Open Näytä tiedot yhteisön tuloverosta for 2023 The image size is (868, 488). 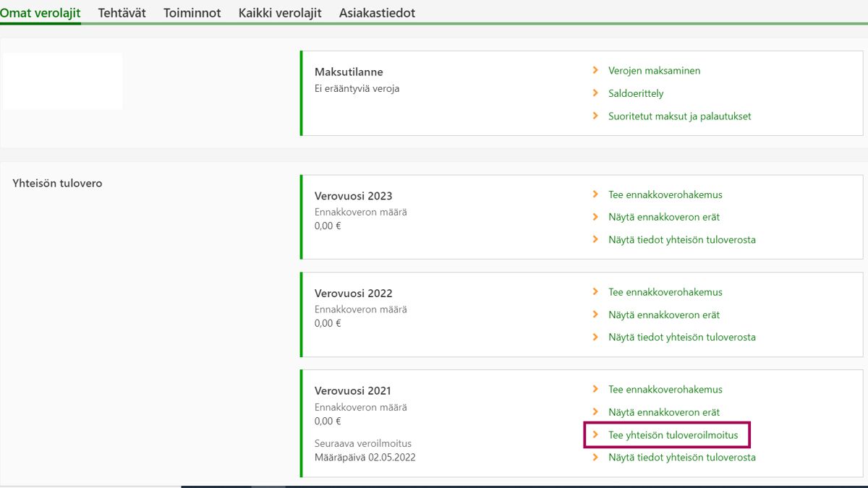coord(681,239)
